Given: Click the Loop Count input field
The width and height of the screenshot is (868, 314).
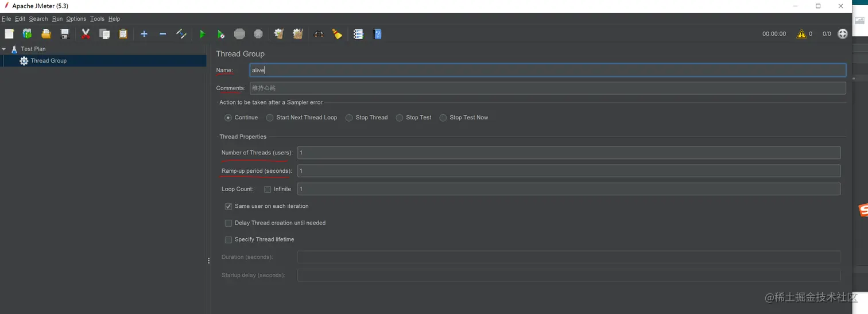Looking at the screenshot, I should coord(569,189).
